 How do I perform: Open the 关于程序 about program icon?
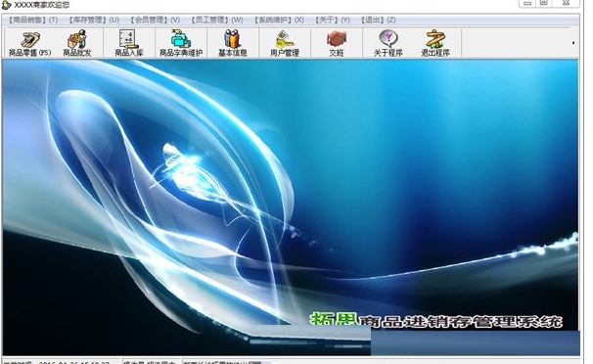[388, 44]
